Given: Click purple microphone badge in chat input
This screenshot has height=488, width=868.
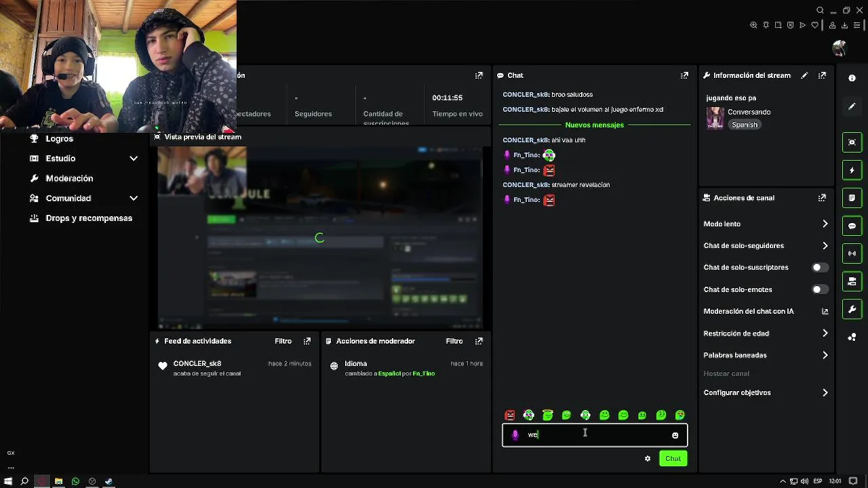Looking at the screenshot, I should 515,435.
